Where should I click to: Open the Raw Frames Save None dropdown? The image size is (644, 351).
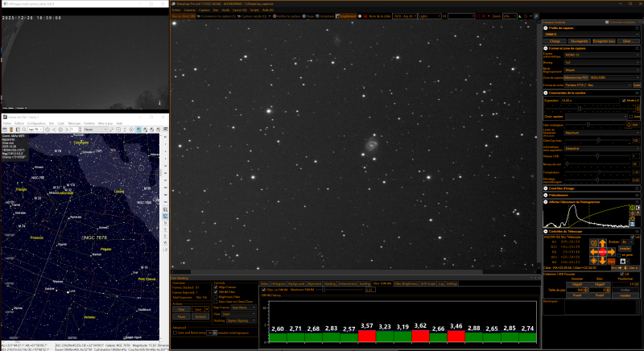click(x=243, y=308)
